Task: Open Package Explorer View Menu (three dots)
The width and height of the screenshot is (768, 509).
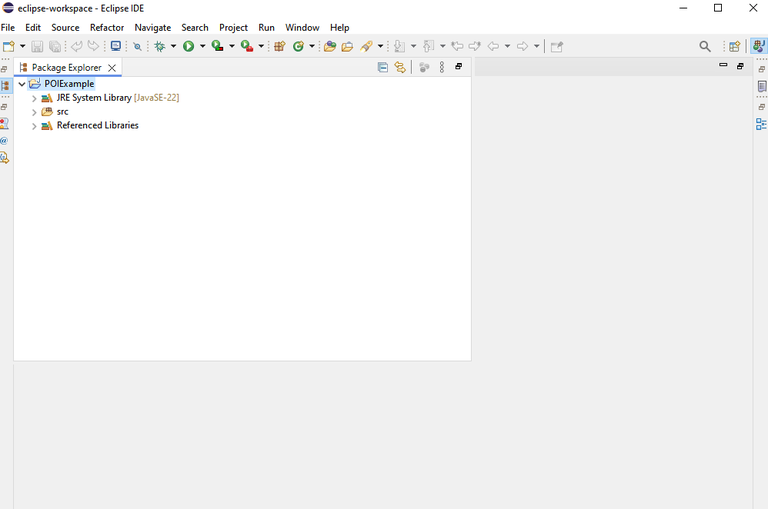Action: pyautogui.click(x=442, y=67)
